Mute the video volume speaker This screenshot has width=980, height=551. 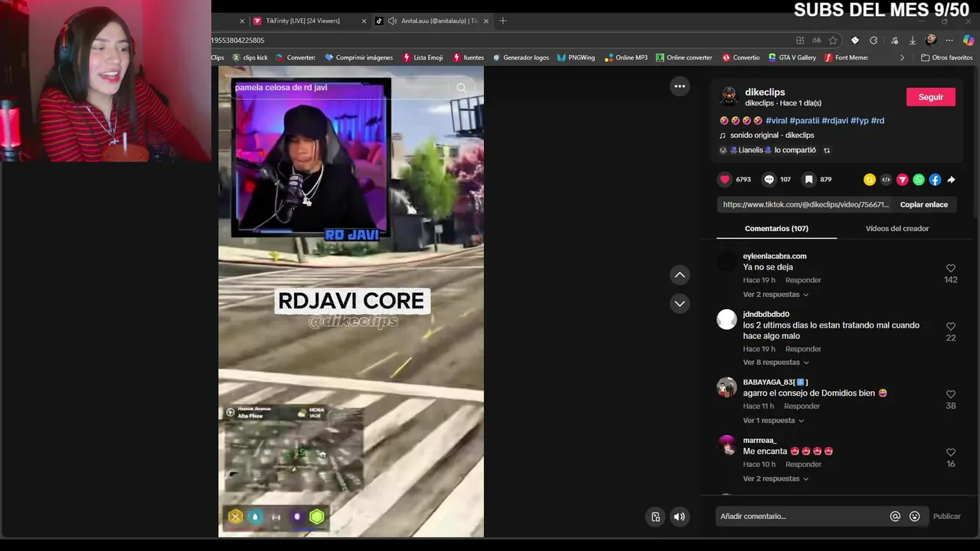tap(679, 517)
